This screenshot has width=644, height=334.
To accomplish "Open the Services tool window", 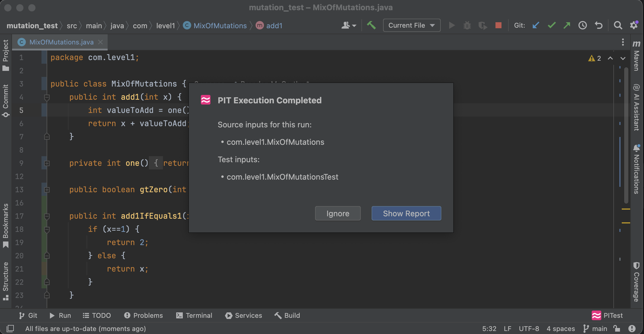I will [244, 315].
